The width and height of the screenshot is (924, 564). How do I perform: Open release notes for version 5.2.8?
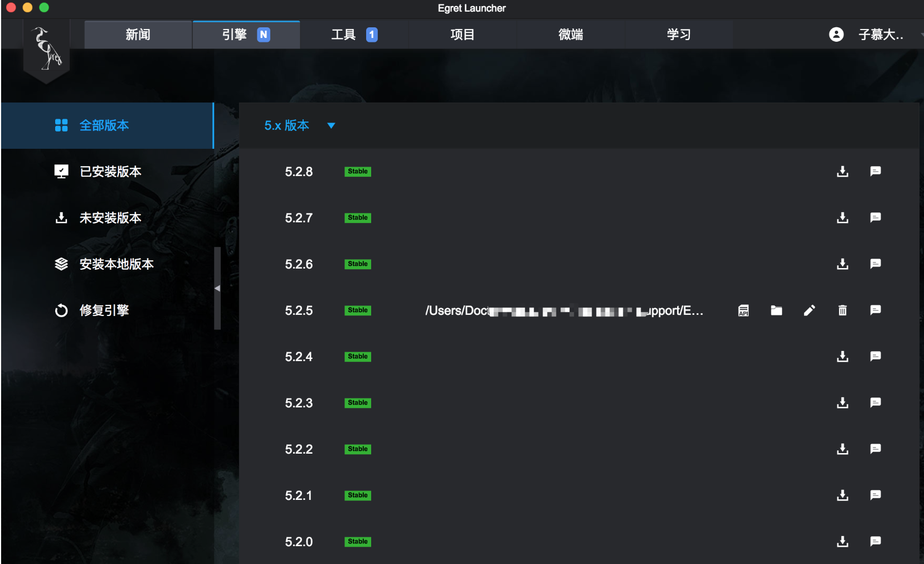pyautogui.click(x=876, y=171)
